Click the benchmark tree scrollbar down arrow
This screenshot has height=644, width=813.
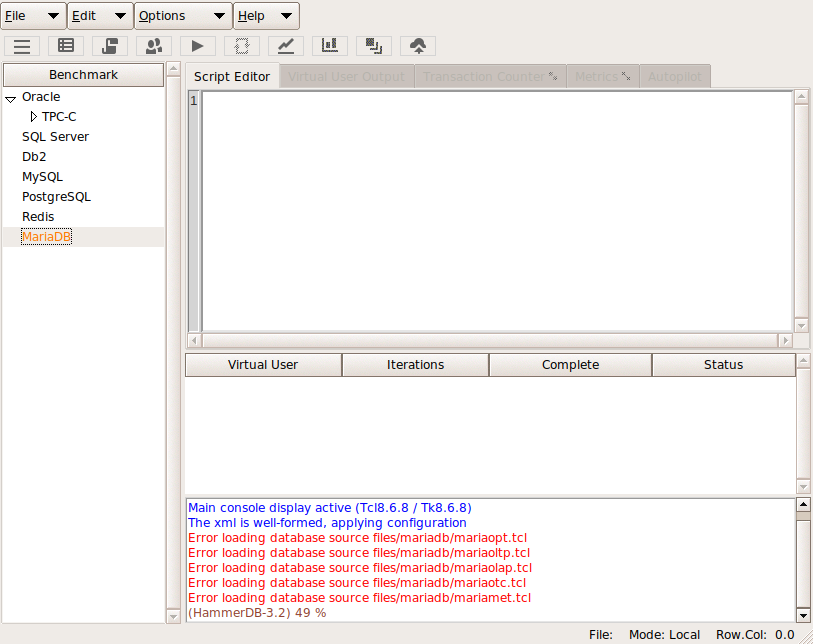pos(174,617)
